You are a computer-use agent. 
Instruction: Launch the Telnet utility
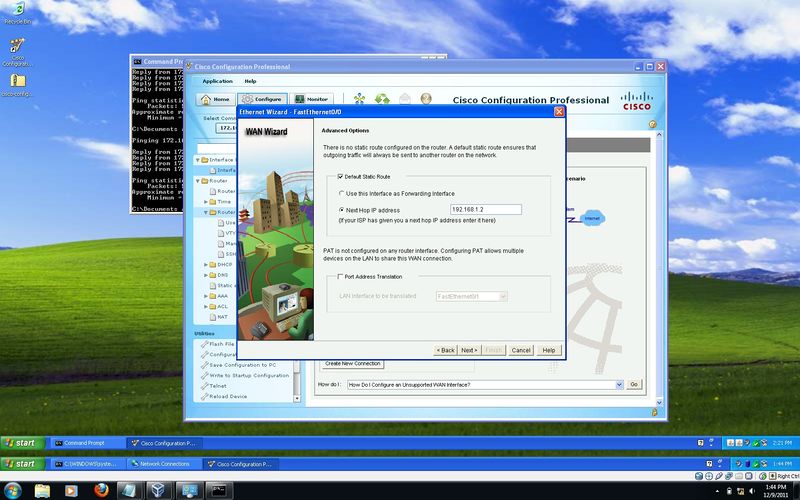point(214,386)
